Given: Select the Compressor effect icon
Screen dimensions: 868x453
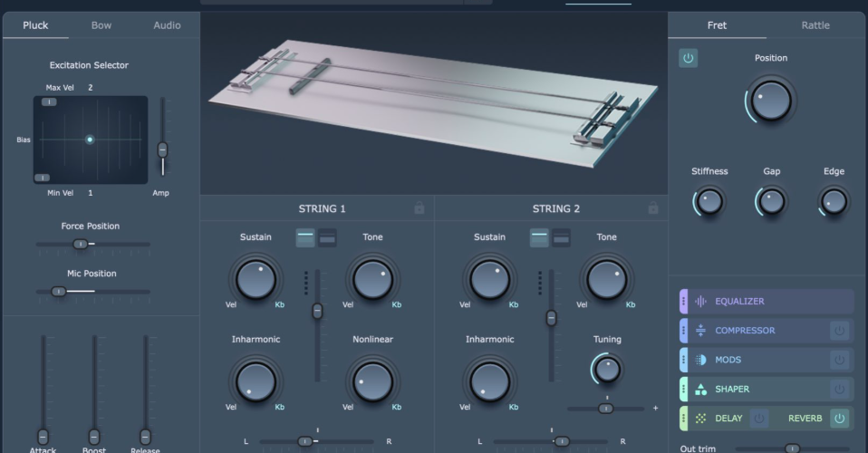Looking at the screenshot, I should (x=700, y=331).
